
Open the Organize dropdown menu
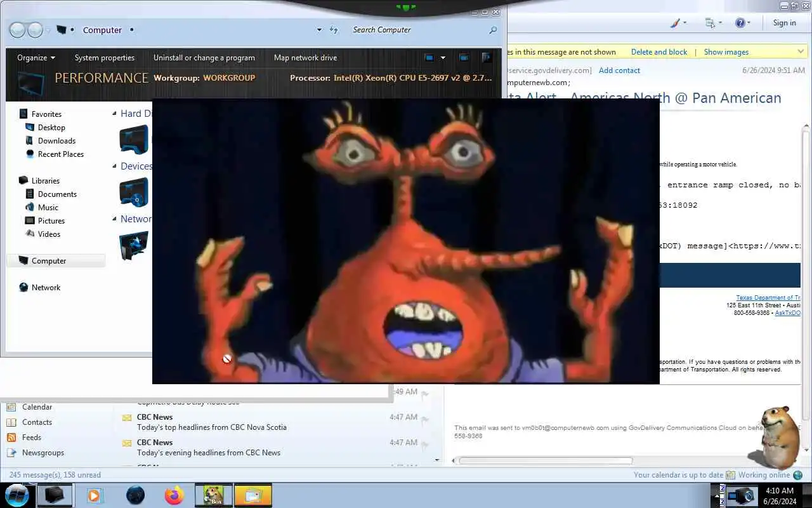36,58
